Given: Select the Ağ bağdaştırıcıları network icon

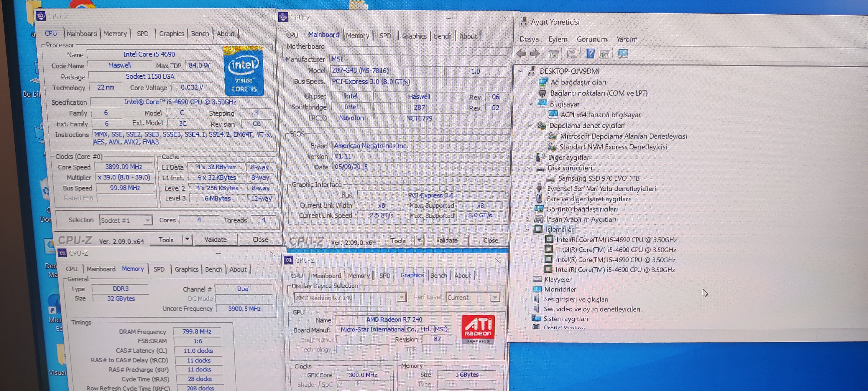Looking at the screenshot, I should 543,82.
